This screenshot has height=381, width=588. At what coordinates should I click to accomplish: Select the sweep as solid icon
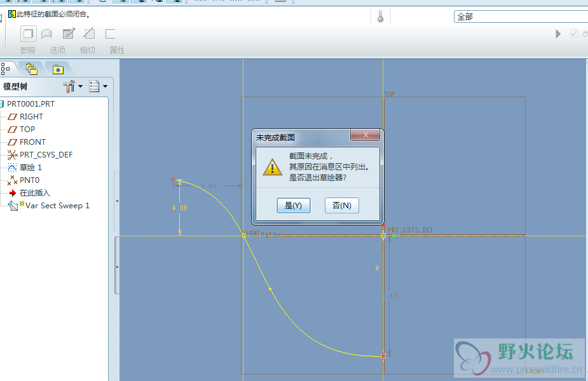point(28,34)
